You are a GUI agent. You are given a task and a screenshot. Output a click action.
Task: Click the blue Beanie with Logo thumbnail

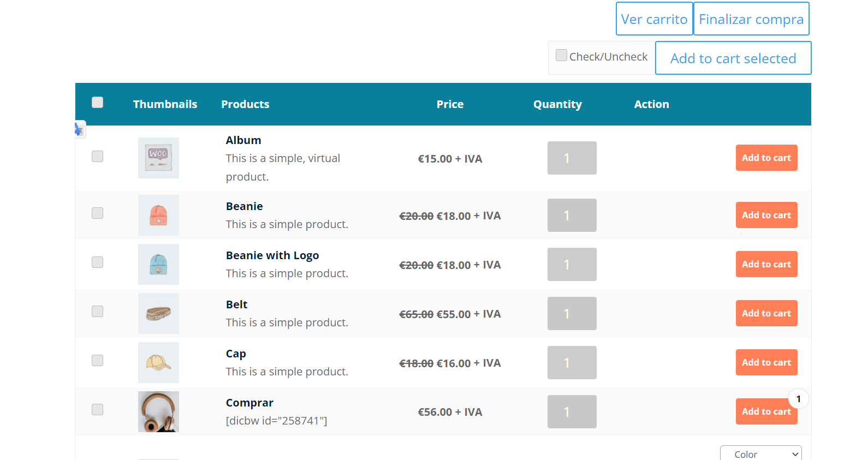[158, 264]
